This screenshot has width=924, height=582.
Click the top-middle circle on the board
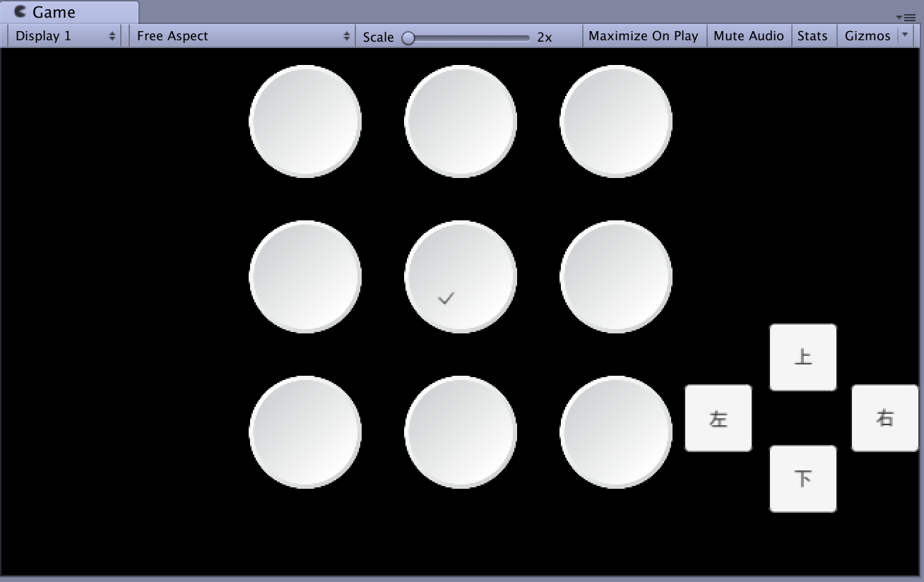pos(461,121)
